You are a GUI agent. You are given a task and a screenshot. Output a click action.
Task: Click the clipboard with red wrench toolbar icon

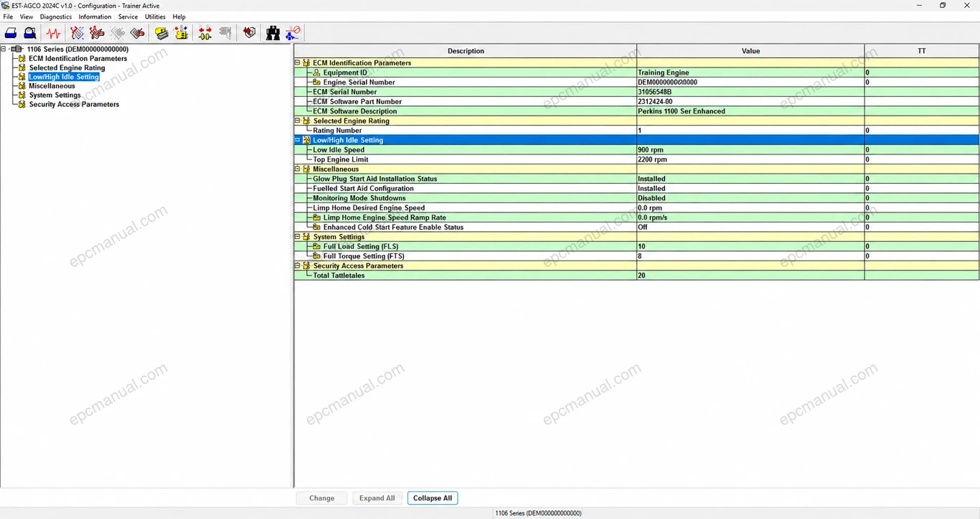(138, 33)
